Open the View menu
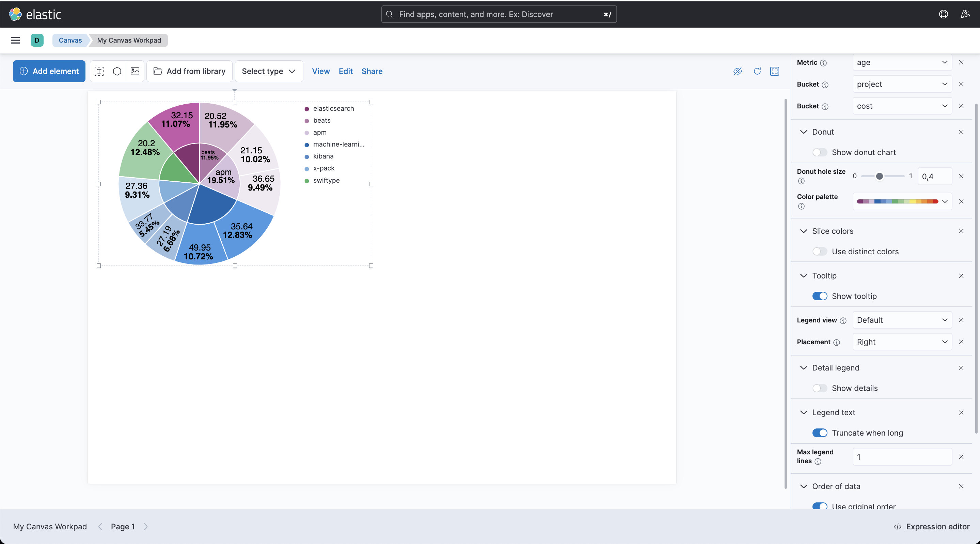The image size is (980, 544). point(321,71)
